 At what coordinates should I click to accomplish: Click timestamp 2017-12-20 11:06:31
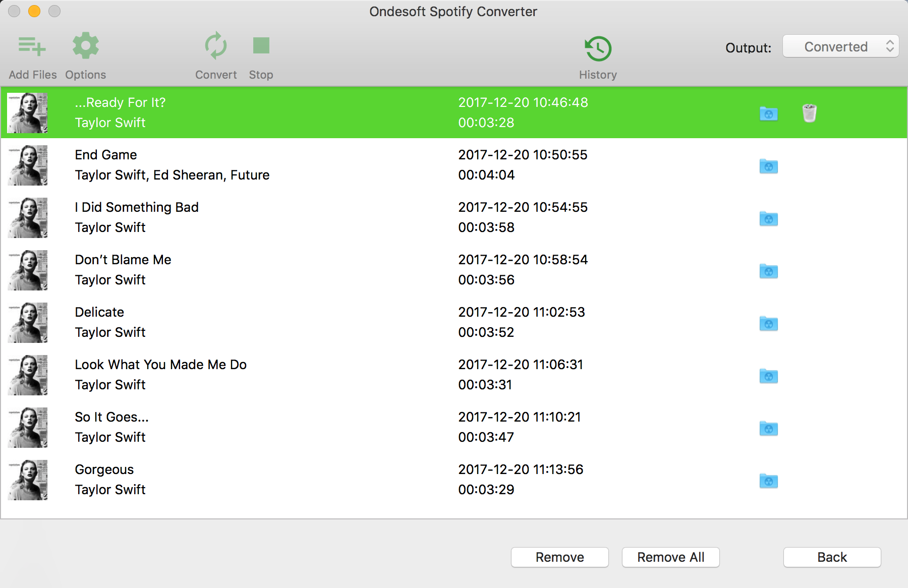click(x=521, y=365)
